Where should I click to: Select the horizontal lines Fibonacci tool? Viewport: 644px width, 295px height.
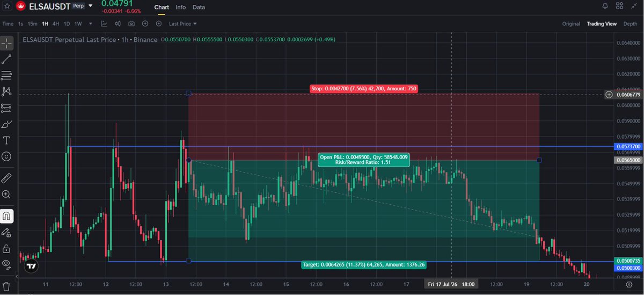[6, 76]
